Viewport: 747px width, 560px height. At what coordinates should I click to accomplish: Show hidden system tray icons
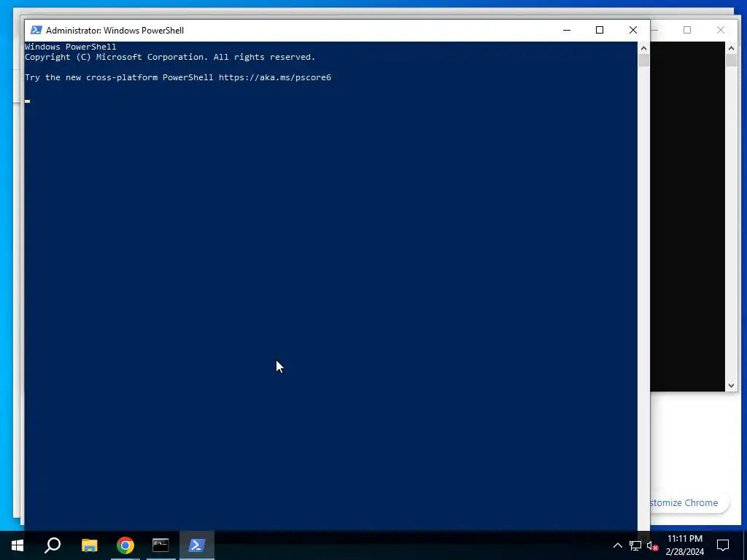coord(617,545)
